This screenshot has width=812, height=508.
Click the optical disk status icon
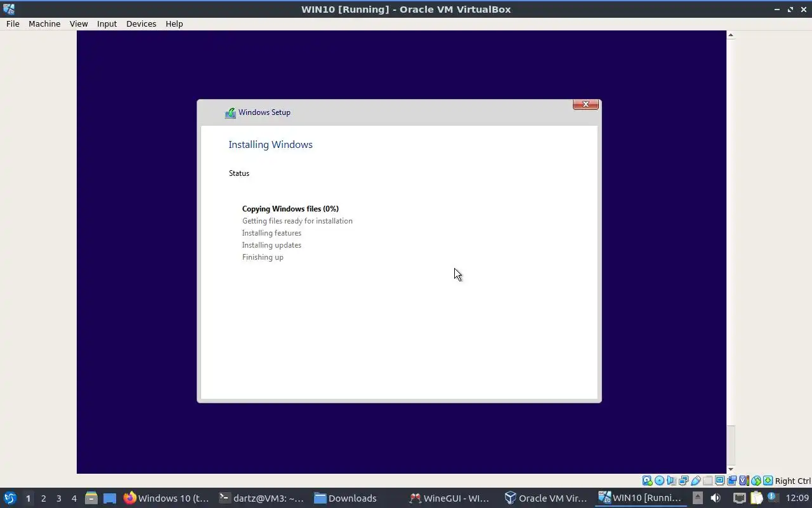[659, 481]
